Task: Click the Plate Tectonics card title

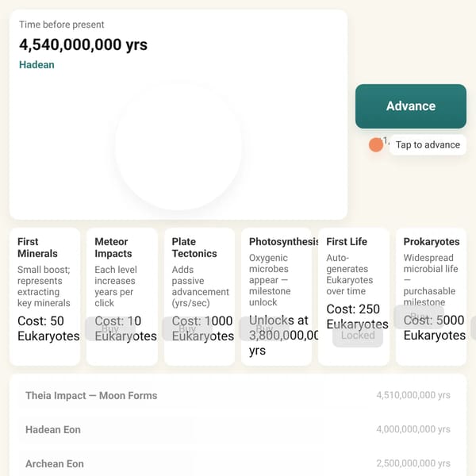Action: tap(194, 248)
